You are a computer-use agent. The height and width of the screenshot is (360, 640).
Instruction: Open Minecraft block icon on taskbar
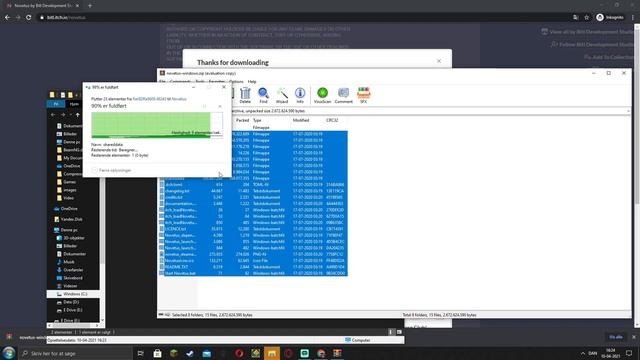[x=174, y=353]
